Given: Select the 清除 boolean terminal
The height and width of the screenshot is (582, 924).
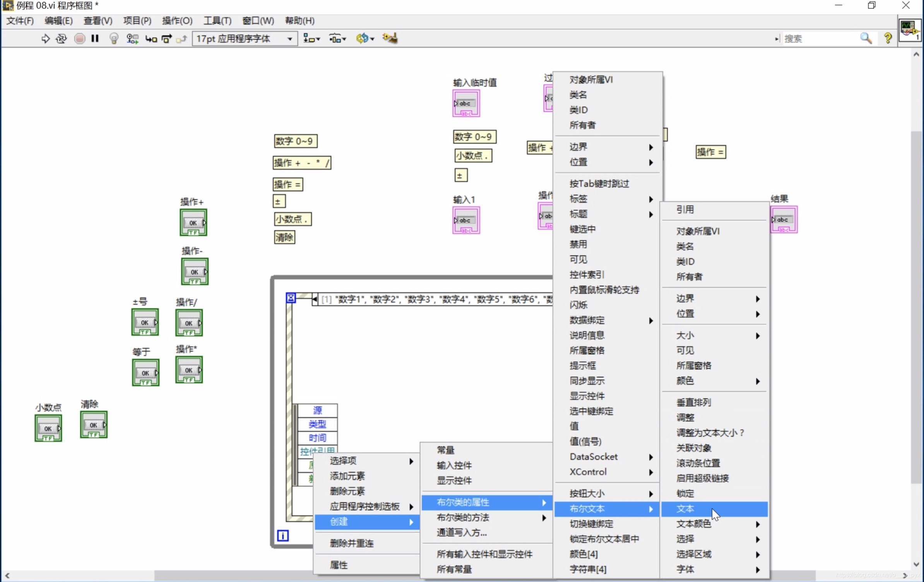Looking at the screenshot, I should 94,425.
